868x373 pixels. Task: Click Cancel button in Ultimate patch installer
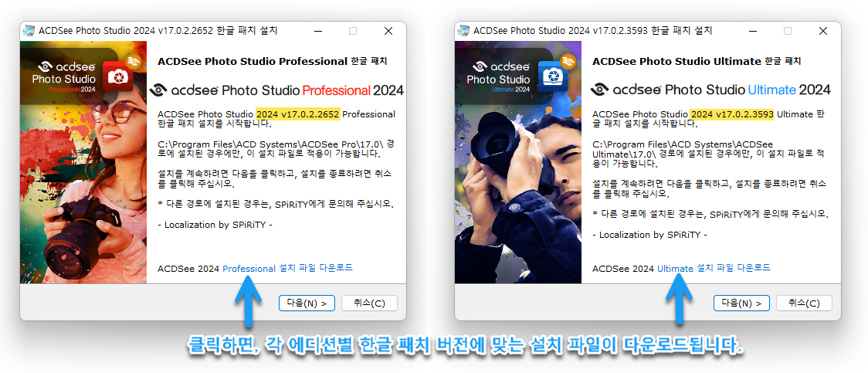(x=804, y=303)
